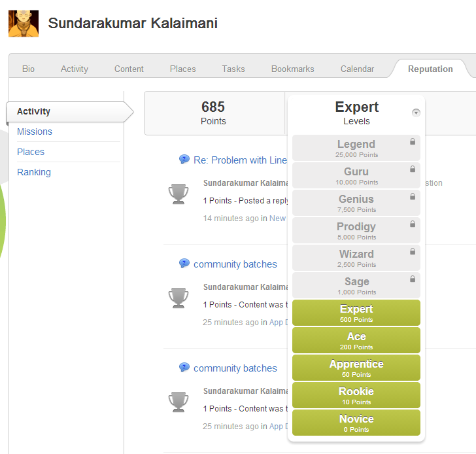Select Activity in the left sidebar
Viewport: 476px width, 454px height.
pyautogui.click(x=69, y=111)
